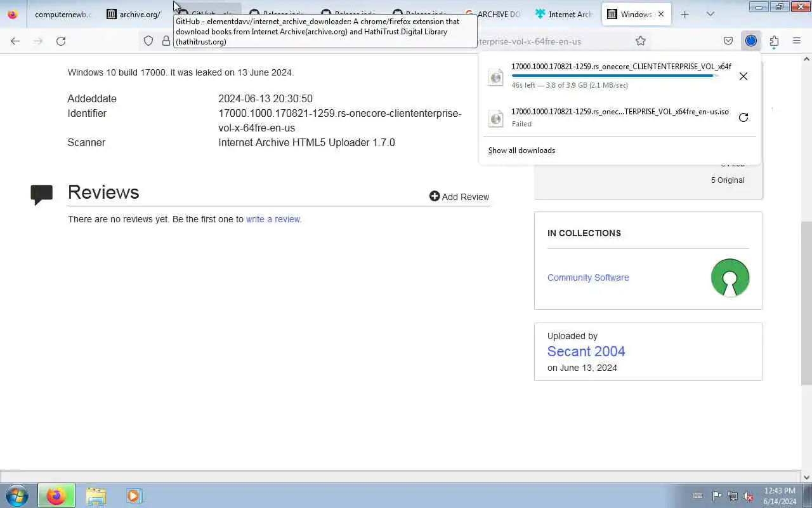This screenshot has width=812, height=508.
Task: Open the Community Software collection link
Action: (x=588, y=277)
